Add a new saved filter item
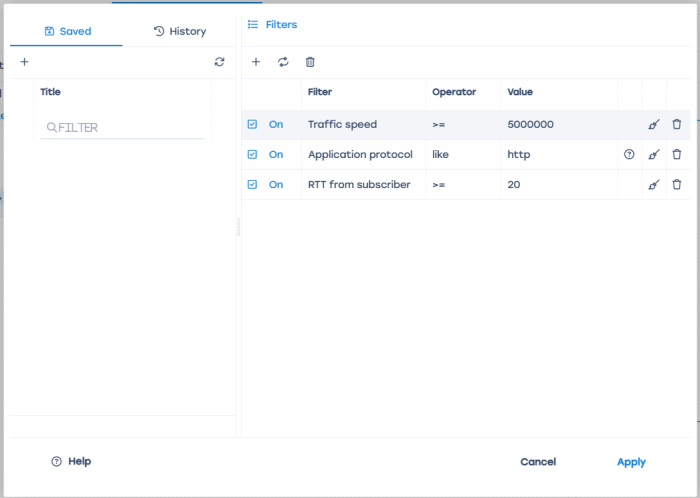The width and height of the screenshot is (700, 498). click(x=24, y=62)
